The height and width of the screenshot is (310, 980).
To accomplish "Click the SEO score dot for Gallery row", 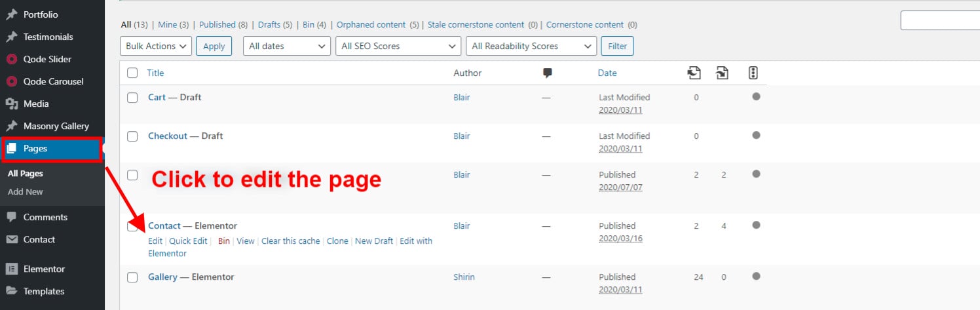I will [x=756, y=276].
